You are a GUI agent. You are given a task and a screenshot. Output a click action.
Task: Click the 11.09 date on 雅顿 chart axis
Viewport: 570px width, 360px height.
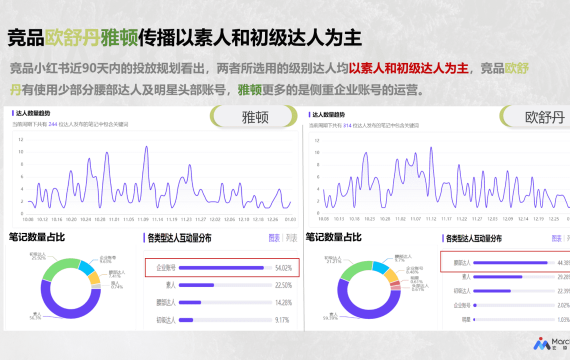[x=143, y=219]
